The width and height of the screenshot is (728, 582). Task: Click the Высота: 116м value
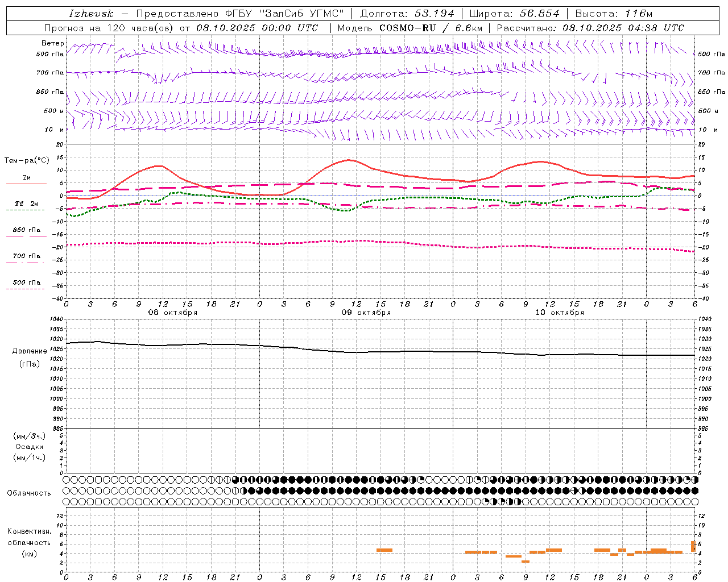point(614,14)
